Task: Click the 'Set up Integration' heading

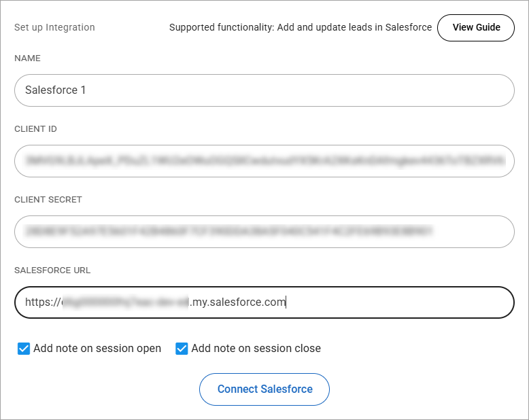Action: [54, 28]
